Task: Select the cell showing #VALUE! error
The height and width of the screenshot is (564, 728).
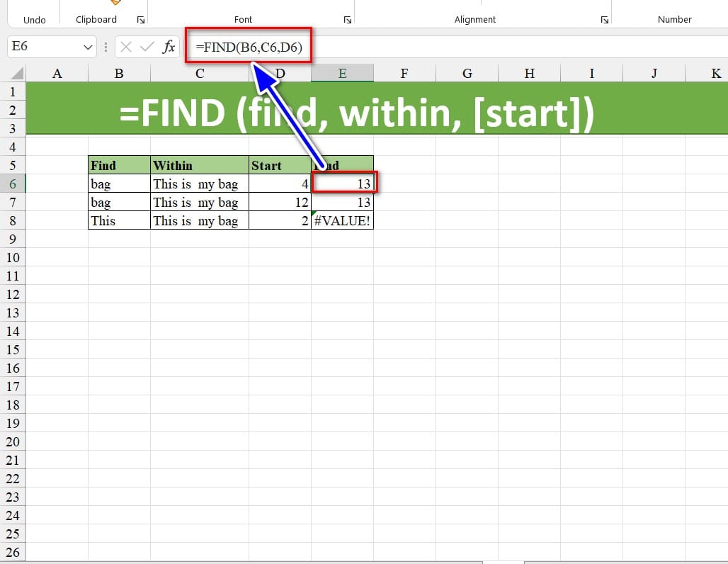Action: tap(342, 220)
